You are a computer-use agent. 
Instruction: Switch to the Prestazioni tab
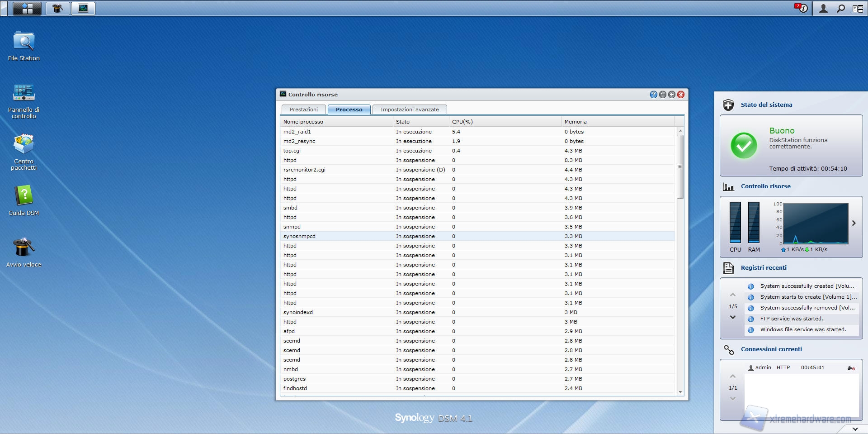(303, 110)
